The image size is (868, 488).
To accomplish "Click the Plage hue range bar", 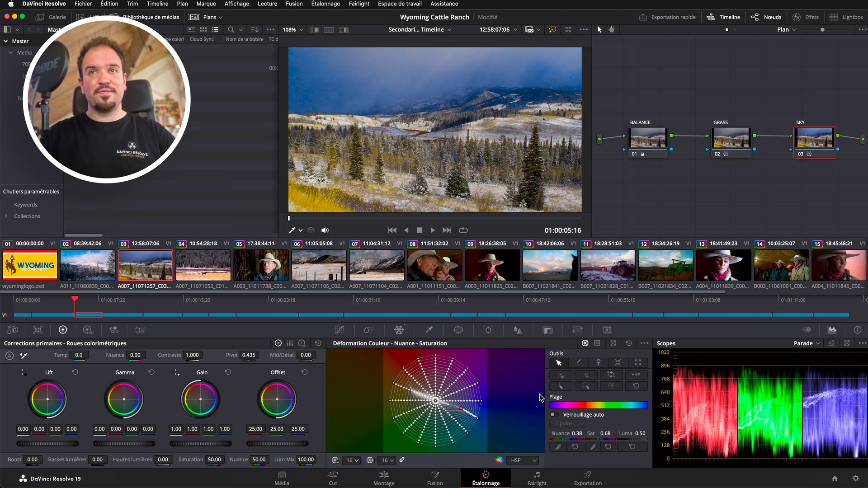I will pos(598,405).
